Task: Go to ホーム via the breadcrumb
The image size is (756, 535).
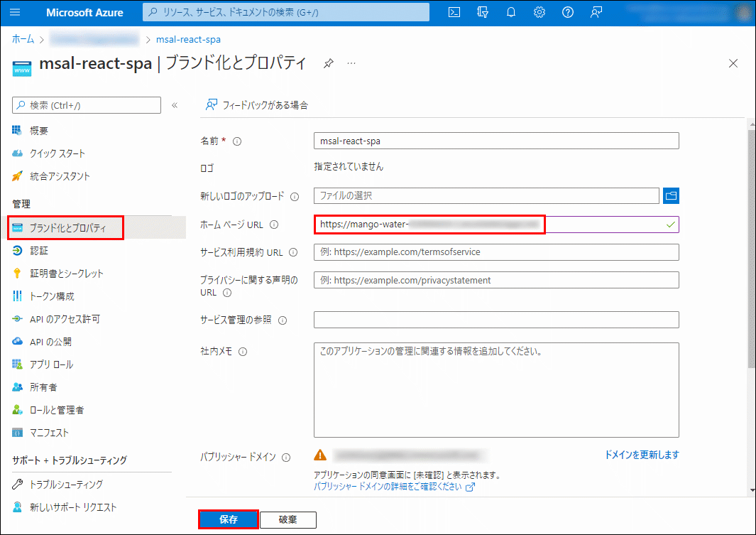Action: (x=23, y=39)
